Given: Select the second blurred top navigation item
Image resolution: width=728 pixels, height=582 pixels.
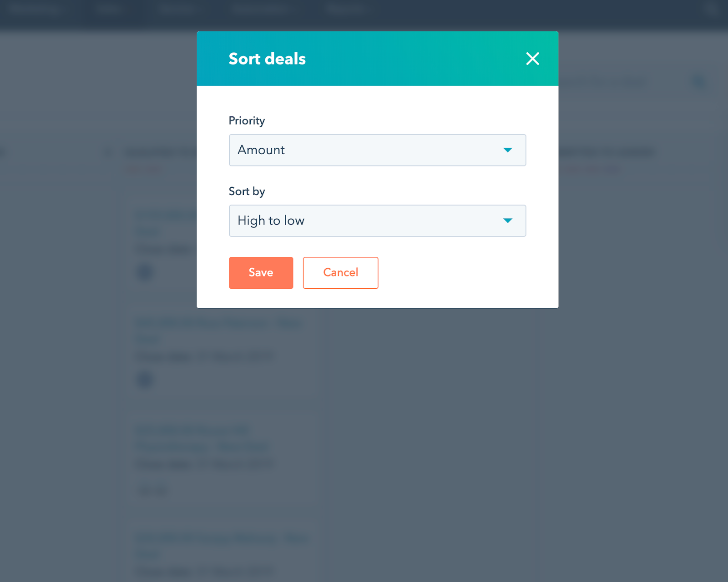Looking at the screenshot, I should 108,9.
